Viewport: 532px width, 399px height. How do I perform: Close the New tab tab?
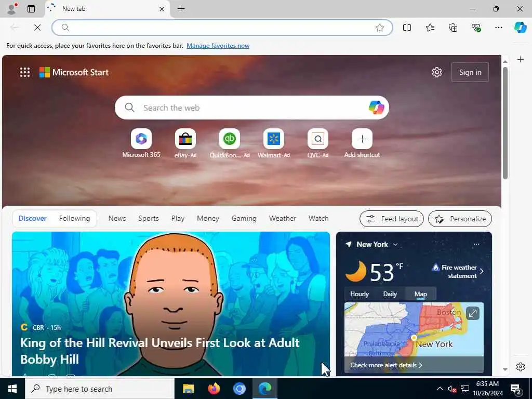[162, 9]
